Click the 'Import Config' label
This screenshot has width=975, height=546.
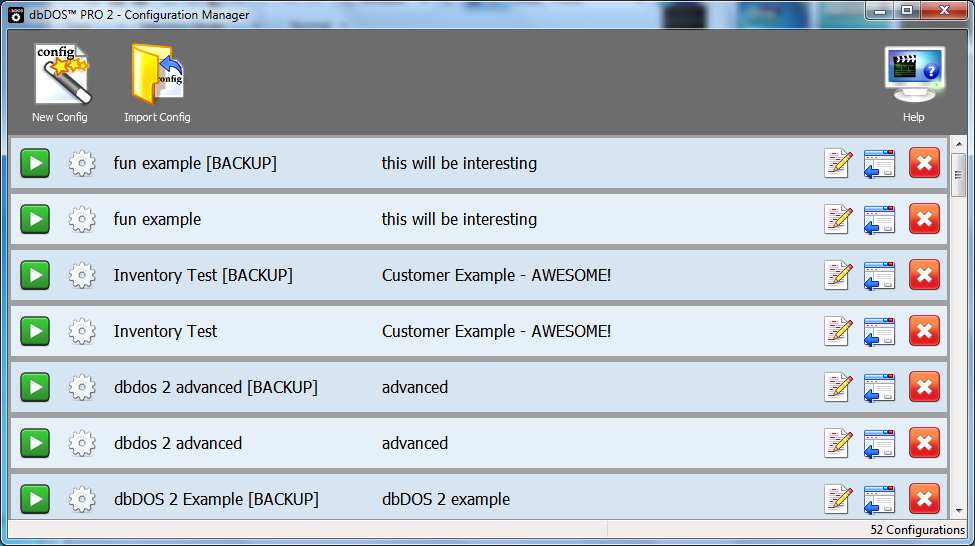(x=157, y=117)
